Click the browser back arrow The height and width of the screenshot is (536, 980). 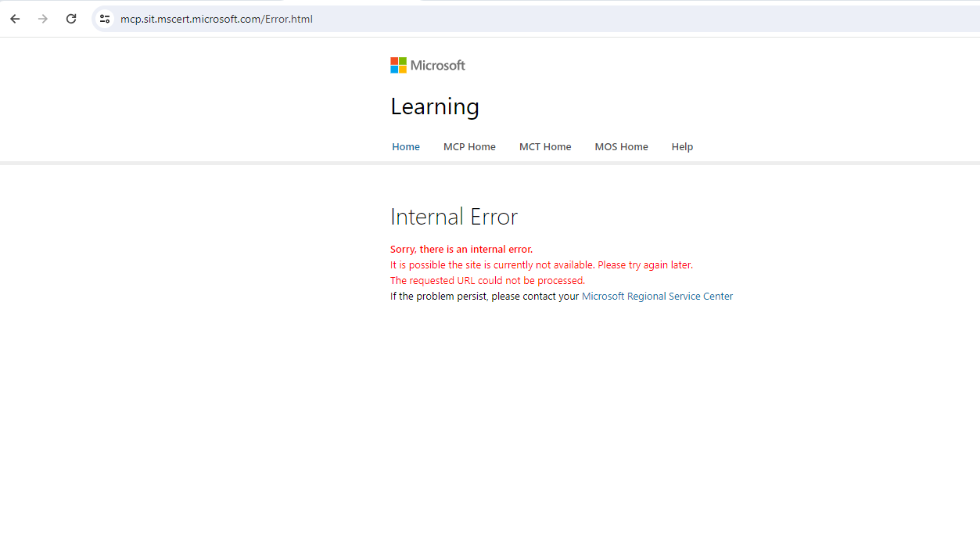[15, 19]
